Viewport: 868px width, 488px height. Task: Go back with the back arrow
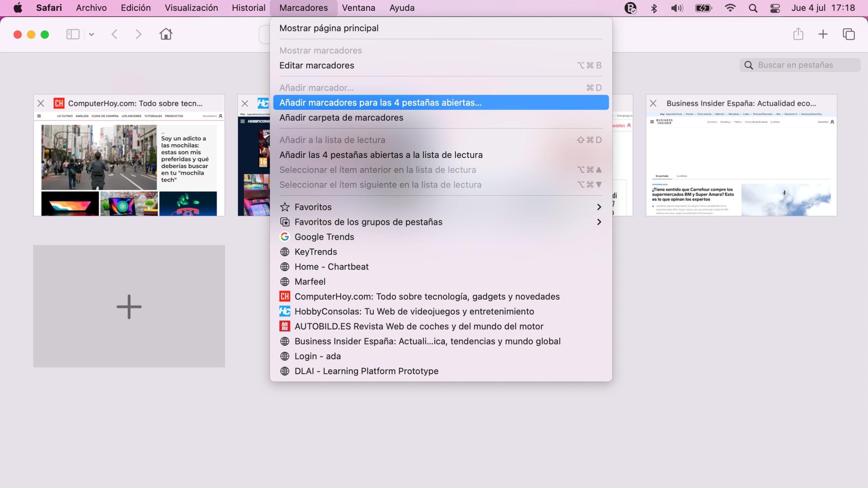115,34
